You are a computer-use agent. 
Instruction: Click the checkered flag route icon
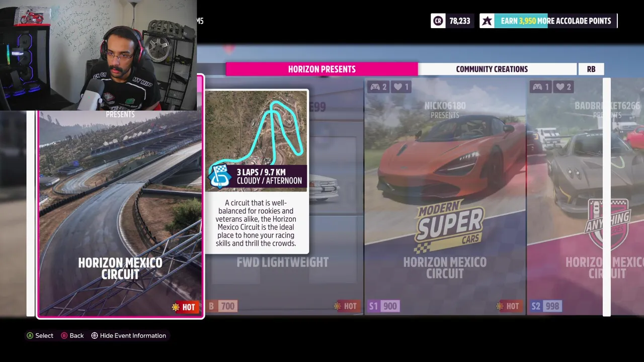click(219, 175)
